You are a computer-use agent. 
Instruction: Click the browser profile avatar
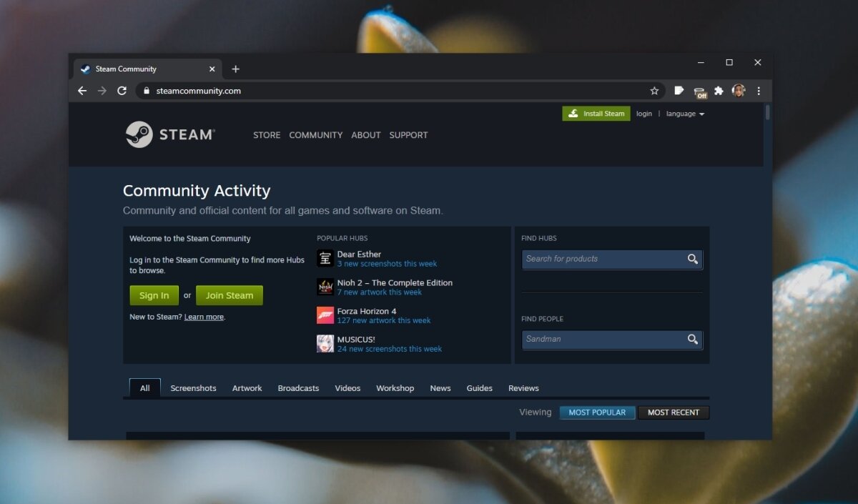pyautogui.click(x=739, y=91)
